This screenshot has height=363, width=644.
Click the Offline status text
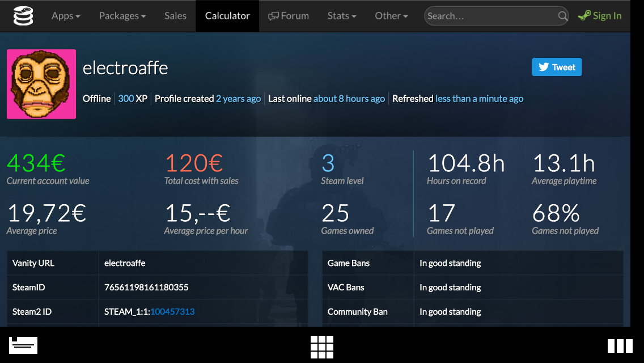click(97, 99)
